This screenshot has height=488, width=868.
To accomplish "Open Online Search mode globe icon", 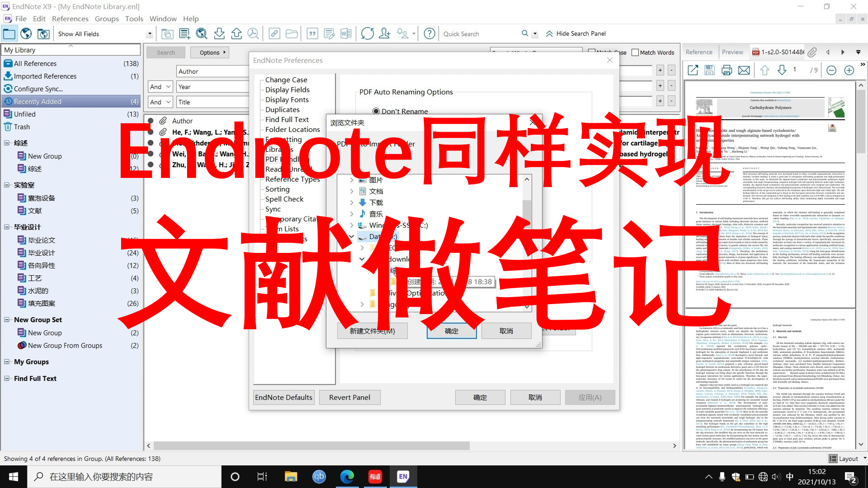I will click(x=26, y=33).
